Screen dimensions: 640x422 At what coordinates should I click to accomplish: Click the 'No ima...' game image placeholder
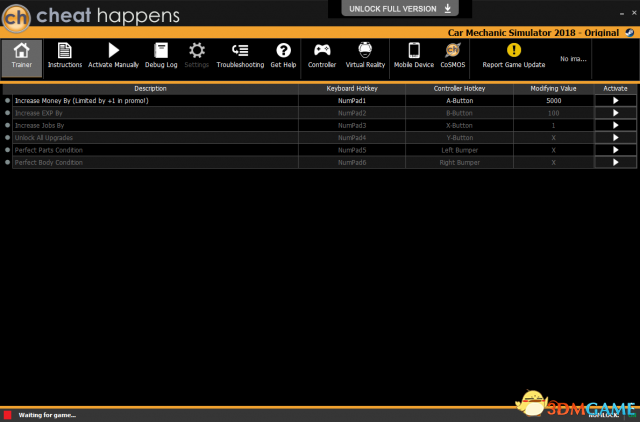[x=573, y=59]
